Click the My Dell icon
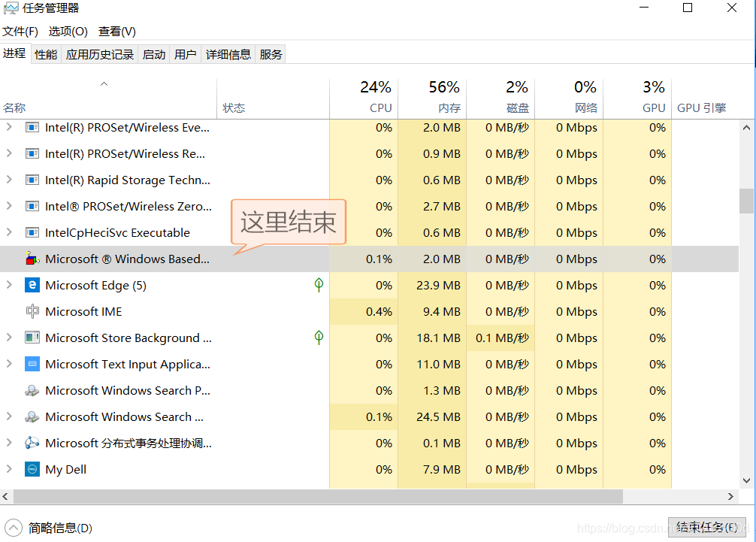This screenshot has width=756, height=542. [x=32, y=469]
